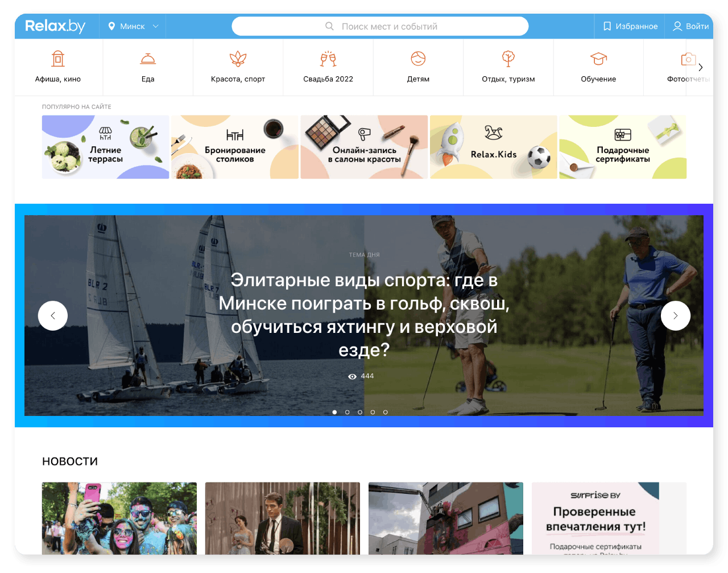728x573 pixels.
Task: Select the Обучение graduation cap icon
Action: point(598,59)
